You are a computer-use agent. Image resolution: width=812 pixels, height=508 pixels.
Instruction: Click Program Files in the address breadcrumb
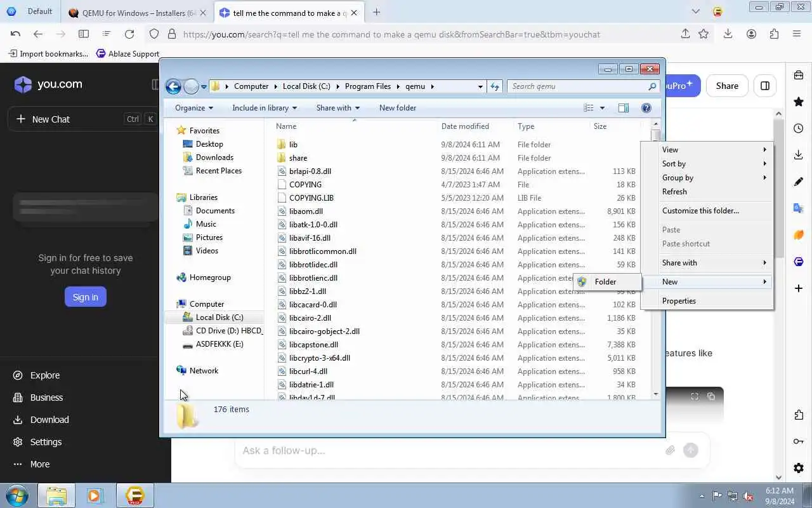click(367, 86)
